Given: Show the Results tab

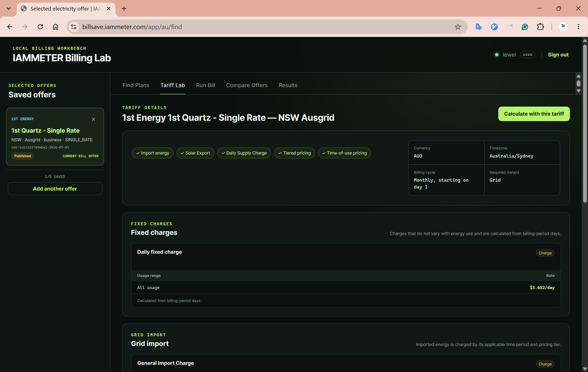Looking at the screenshot, I should (288, 85).
